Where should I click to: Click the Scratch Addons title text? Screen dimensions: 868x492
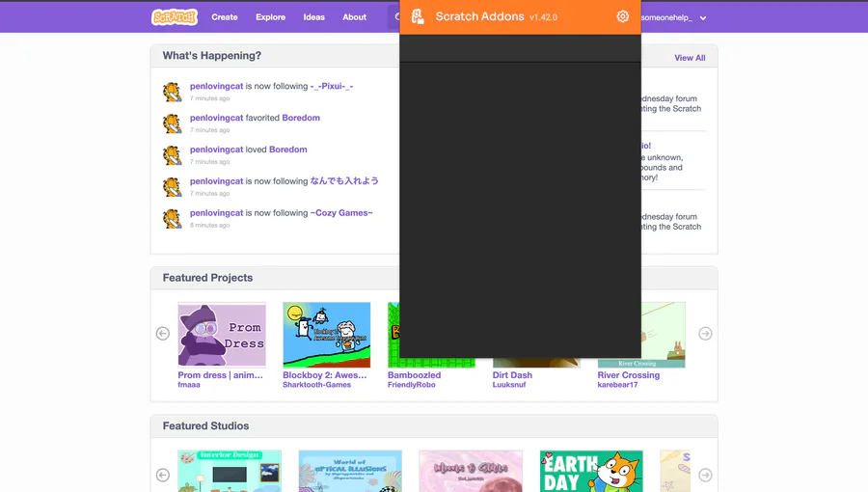(479, 16)
